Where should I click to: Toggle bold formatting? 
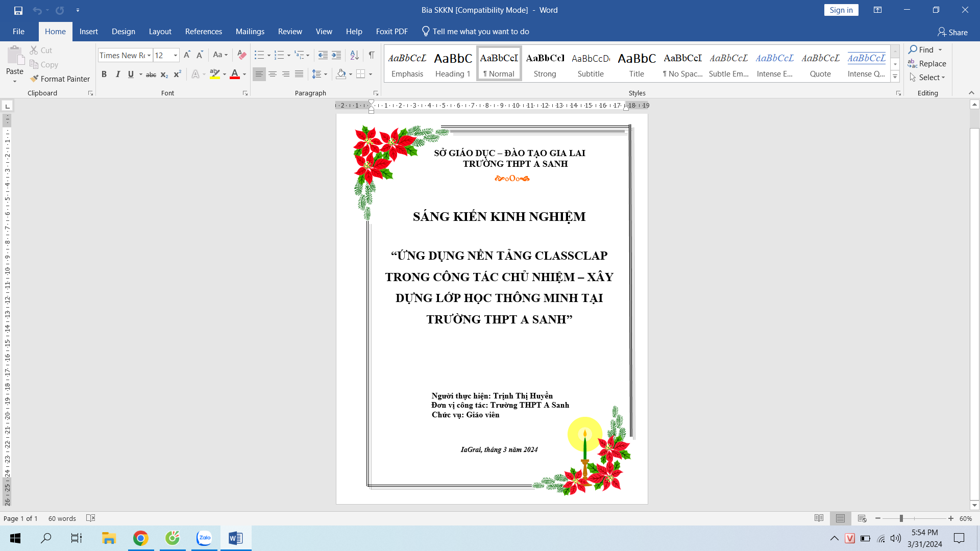click(104, 74)
